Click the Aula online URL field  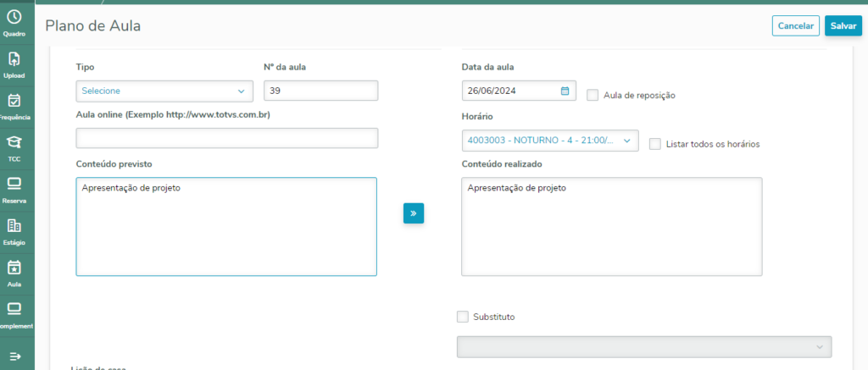(x=227, y=138)
